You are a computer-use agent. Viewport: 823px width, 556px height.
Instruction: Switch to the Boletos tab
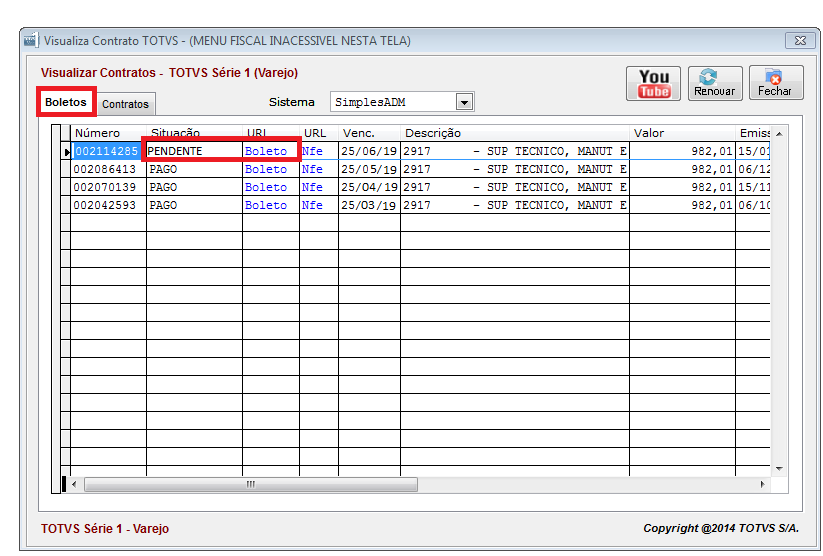coord(66,102)
